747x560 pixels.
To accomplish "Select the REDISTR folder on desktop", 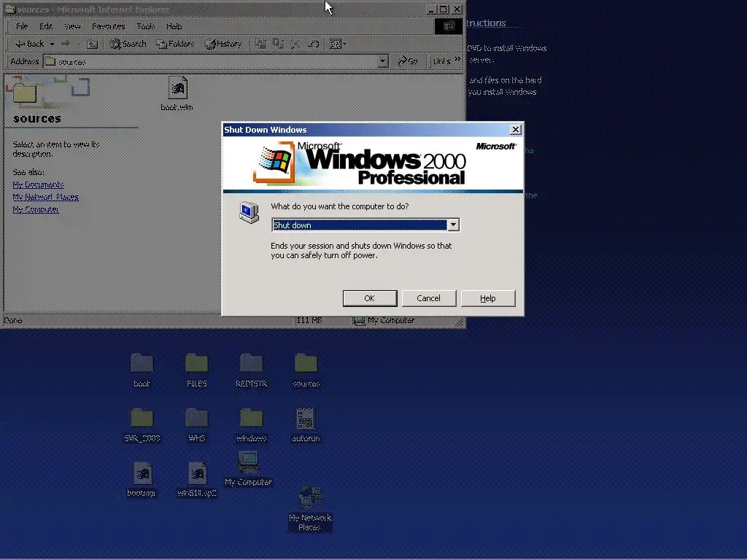I will 251,370.
